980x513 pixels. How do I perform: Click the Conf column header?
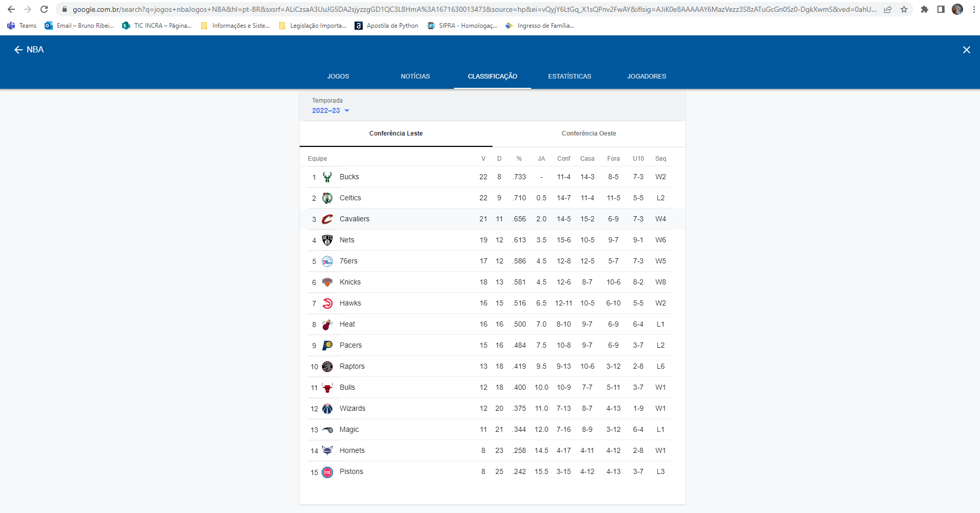(x=564, y=159)
